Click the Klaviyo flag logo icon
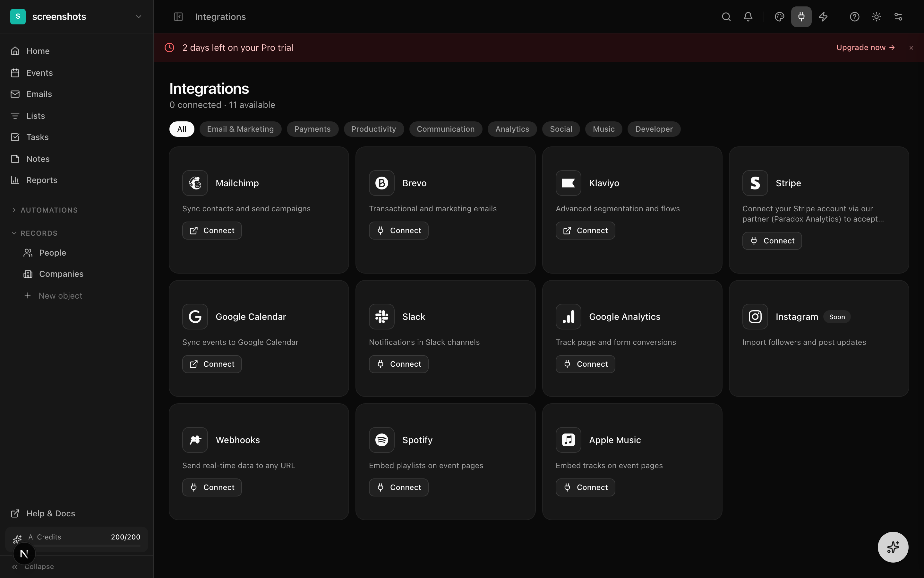Screen dimensions: 924x578 pyautogui.click(x=569, y=183)
